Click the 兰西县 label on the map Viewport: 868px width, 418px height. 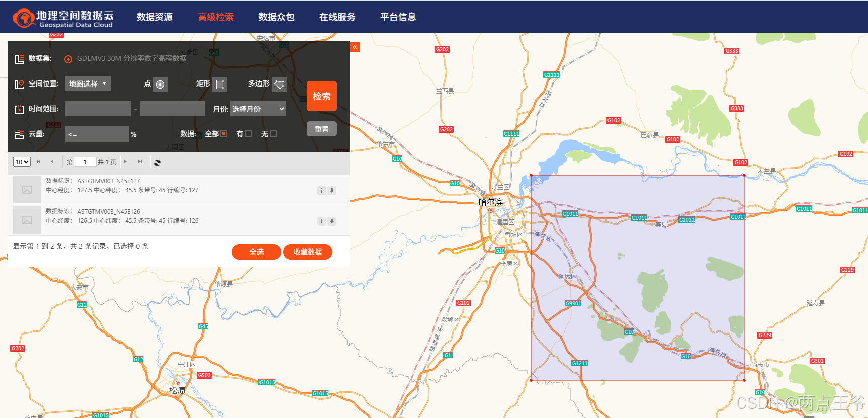(x=445, y=91)
